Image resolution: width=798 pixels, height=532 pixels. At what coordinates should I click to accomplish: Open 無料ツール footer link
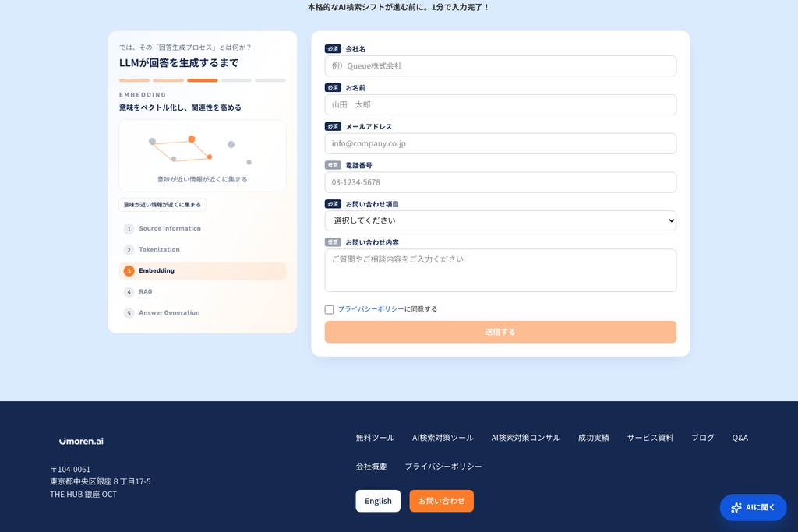click(x=375, y=438)
